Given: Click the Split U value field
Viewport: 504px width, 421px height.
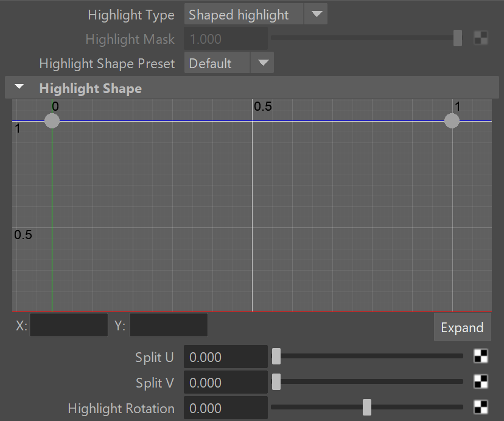Looking at the screenshot, I should [226, 357].
